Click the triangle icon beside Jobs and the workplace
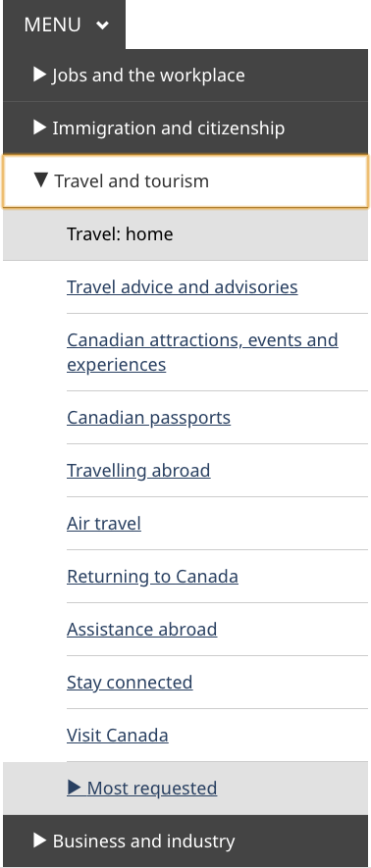The height and width of the screenshot is (868, 371). (x=40, y=75)
